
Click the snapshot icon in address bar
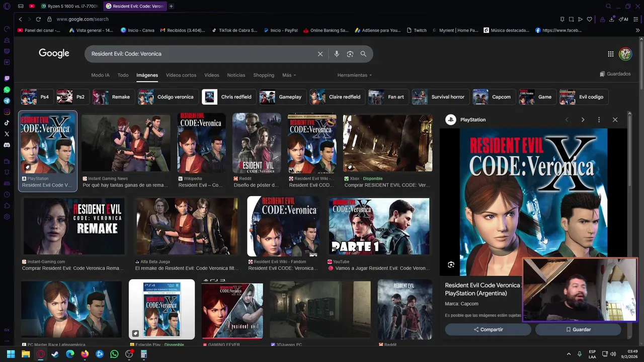(571, 19)
